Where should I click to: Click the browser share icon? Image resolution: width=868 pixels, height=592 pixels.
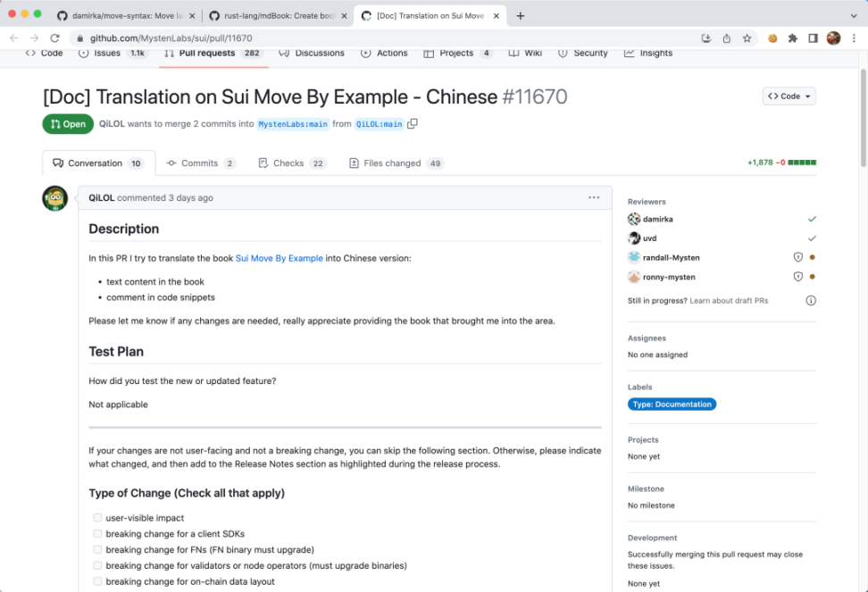(x=727, y=38)
